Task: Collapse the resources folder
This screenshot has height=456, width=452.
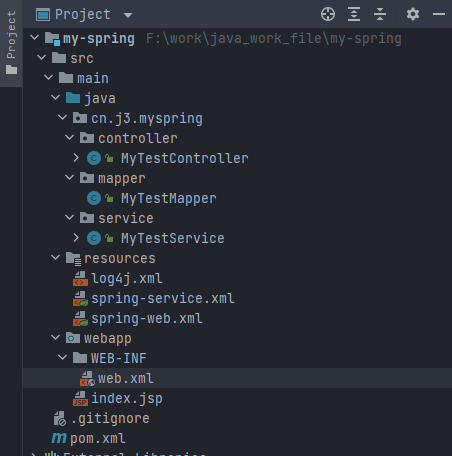Action: [x=55, y=257]
